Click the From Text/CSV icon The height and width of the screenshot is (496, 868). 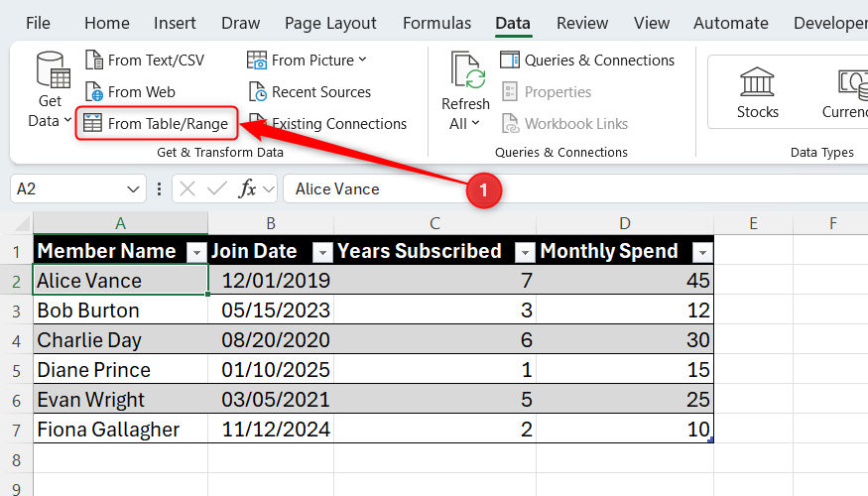tap(94, 60)
